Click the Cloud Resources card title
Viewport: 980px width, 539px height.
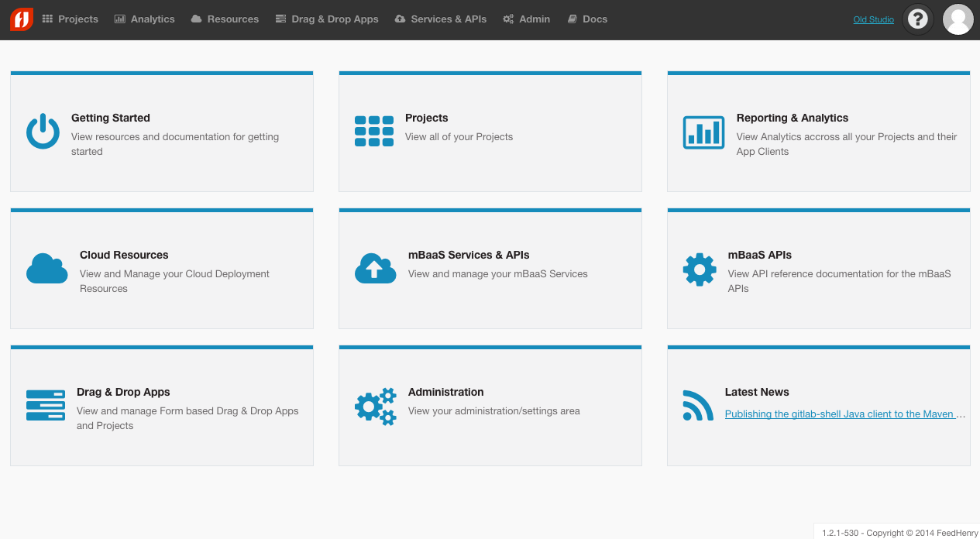(x=124, y=255)
